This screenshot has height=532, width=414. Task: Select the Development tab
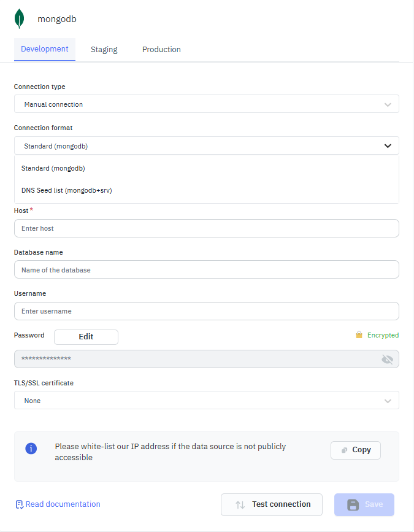(45, 49)
